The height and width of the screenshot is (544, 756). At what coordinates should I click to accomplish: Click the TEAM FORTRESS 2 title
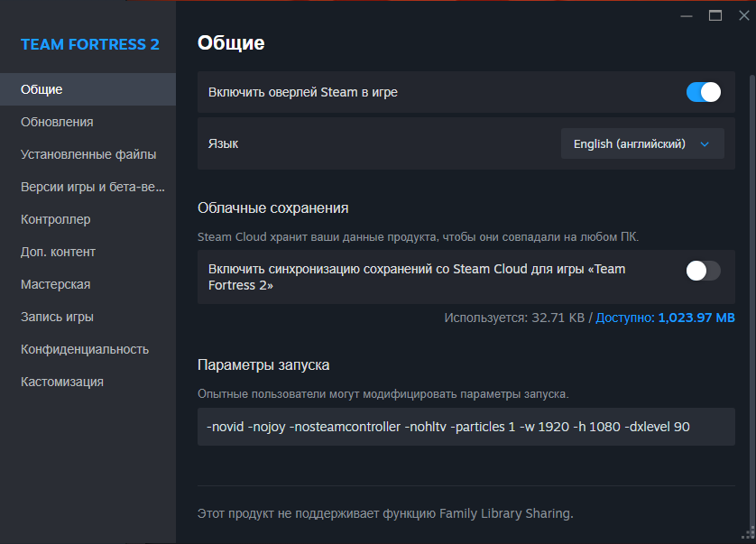pos(89,44)
